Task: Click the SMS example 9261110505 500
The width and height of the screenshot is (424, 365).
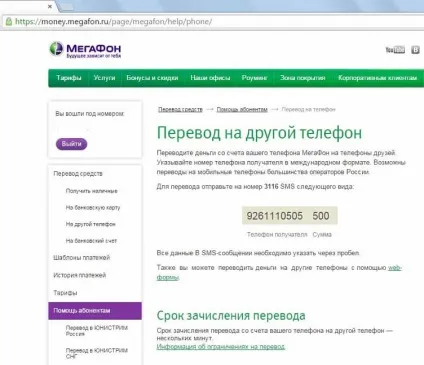Action: (289, 216)
